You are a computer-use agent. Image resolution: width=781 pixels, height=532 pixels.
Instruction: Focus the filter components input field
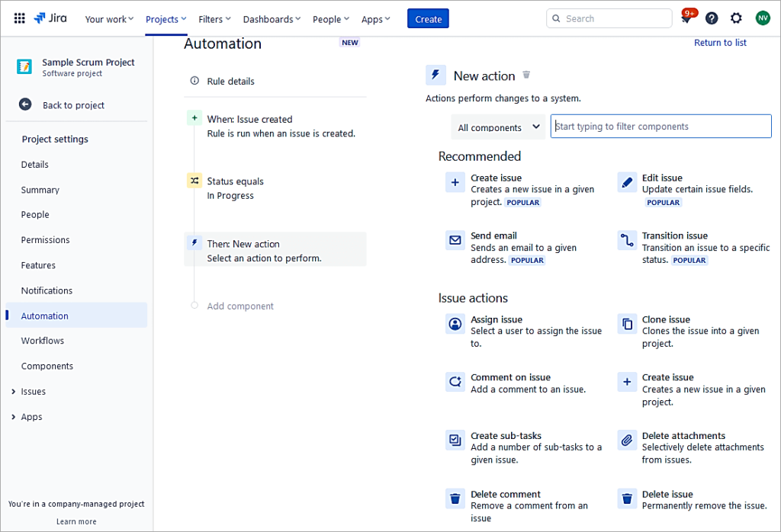pos(660,126)
